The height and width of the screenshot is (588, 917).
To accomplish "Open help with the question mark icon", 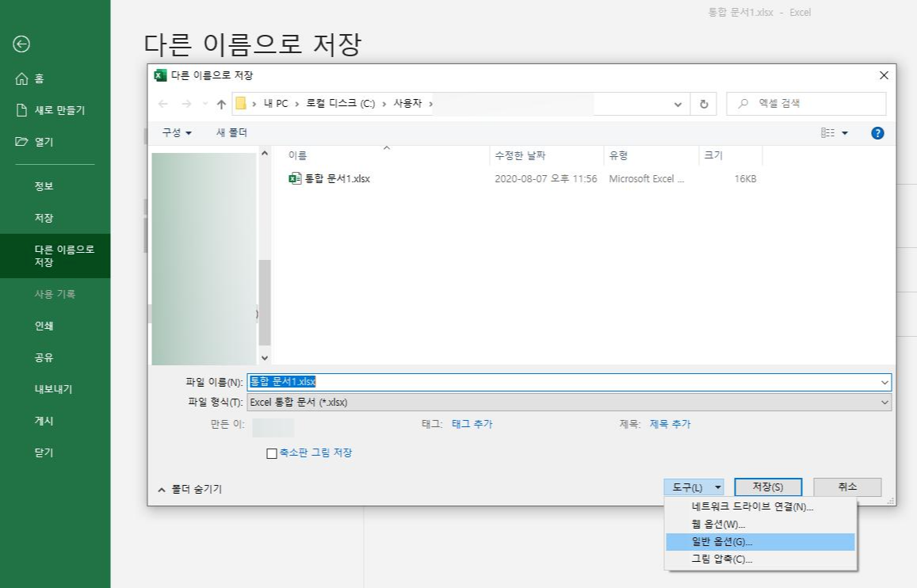I will click(877, 133).
